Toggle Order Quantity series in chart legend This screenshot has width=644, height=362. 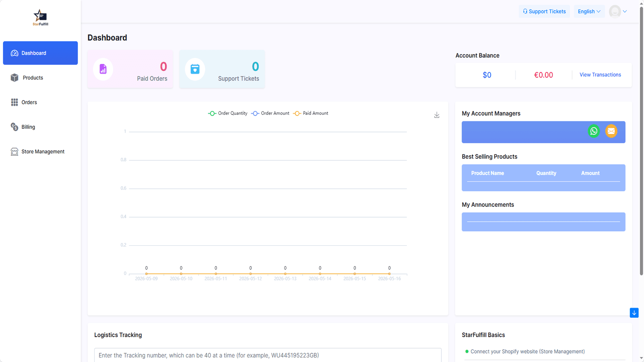coord(228,113)
